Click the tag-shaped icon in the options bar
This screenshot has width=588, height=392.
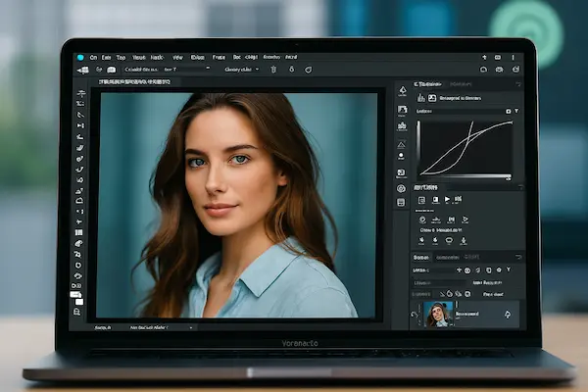[309, 70]
